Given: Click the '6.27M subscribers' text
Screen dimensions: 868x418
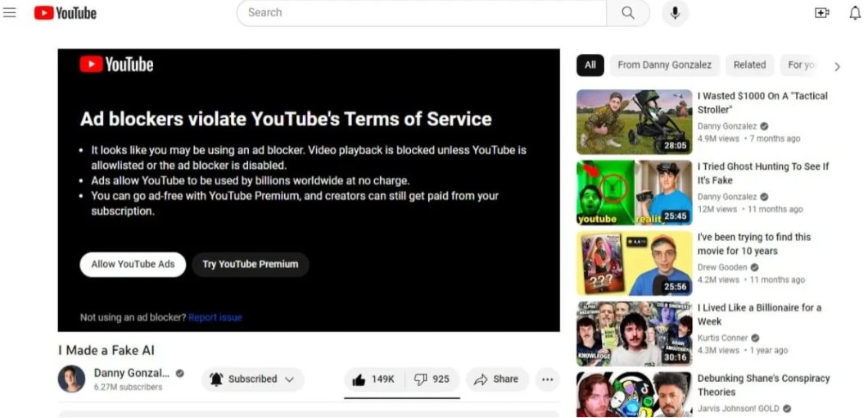Looking at the screenshot, I should click(x=128, y=387).
